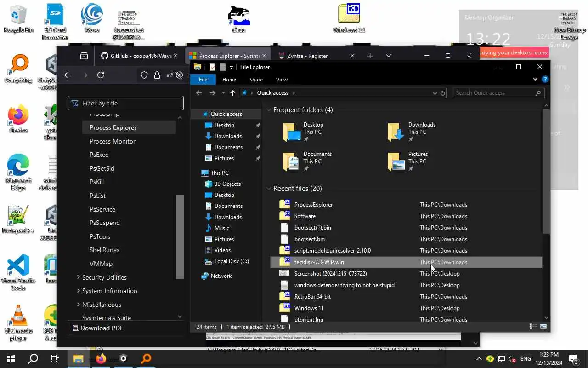Image resolution: width=588 pixels, height=368 pixels.
Task: Refresh the File Explorer address bar
Action: click(x=443, y=93)
